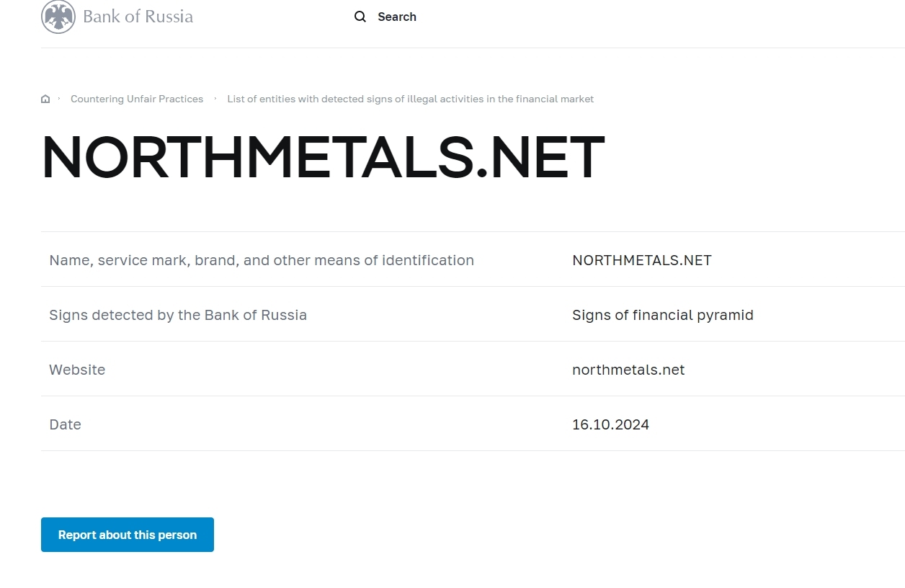Click the "Bank of Russia" wordmark text
This screenshot has height=588, width=905.
138,17
